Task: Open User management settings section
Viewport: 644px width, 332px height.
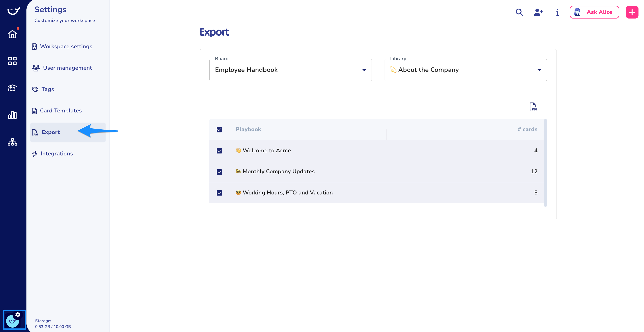Action: point(67,68)
